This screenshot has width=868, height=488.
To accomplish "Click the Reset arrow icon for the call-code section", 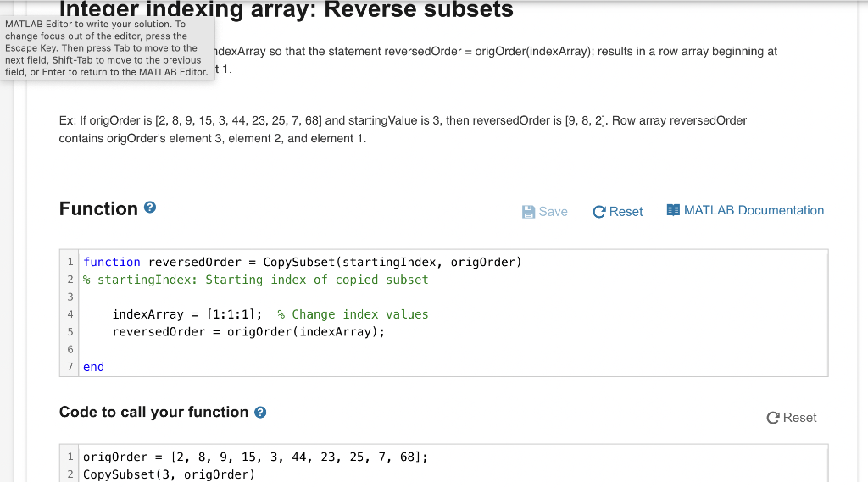I will [773, 417].
